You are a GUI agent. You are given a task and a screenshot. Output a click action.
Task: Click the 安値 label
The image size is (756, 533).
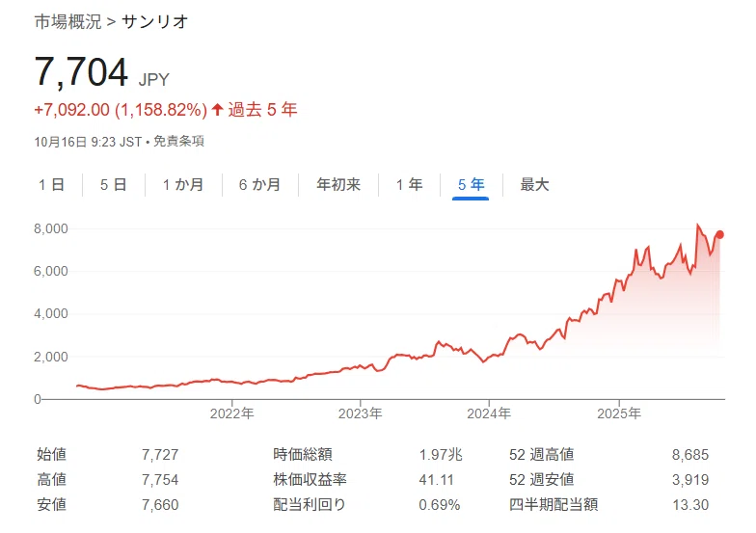point(52,505)
